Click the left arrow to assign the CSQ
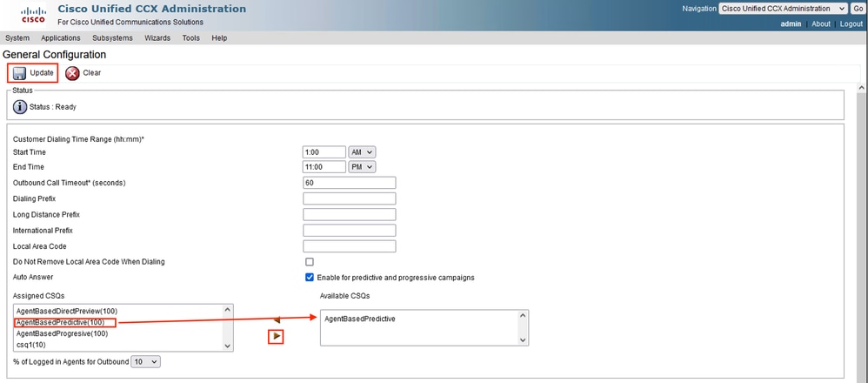 pyautogui.click(x=277, y=319)
